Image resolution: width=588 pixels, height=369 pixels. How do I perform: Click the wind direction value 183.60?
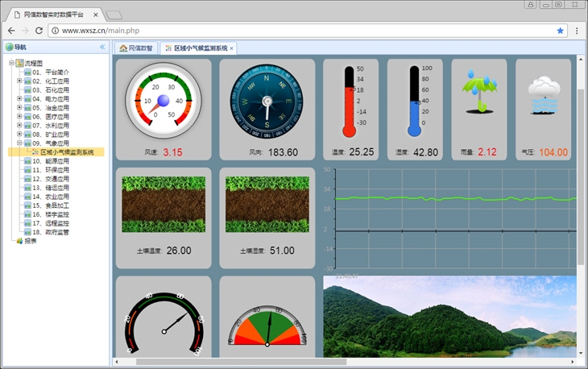283,152
